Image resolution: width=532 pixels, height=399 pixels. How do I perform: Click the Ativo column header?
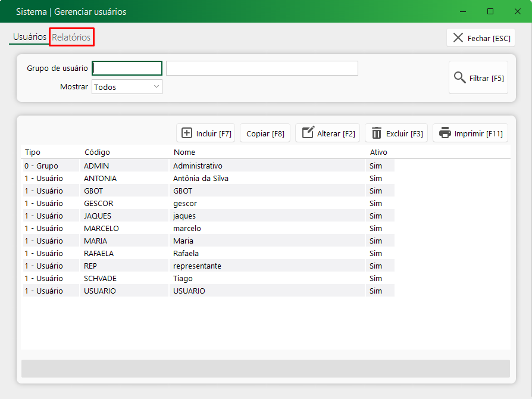point(378,152)
